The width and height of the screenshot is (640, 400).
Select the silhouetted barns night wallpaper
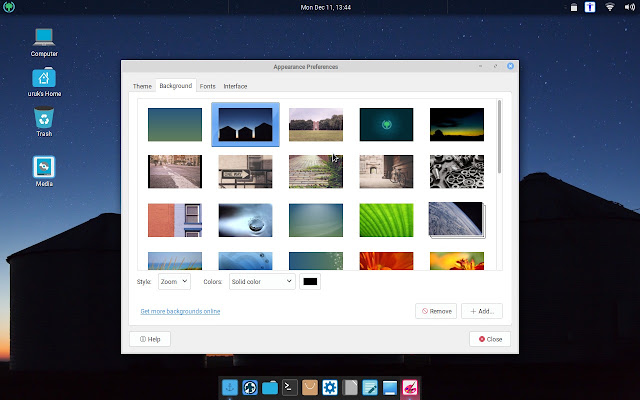point(245,124)
